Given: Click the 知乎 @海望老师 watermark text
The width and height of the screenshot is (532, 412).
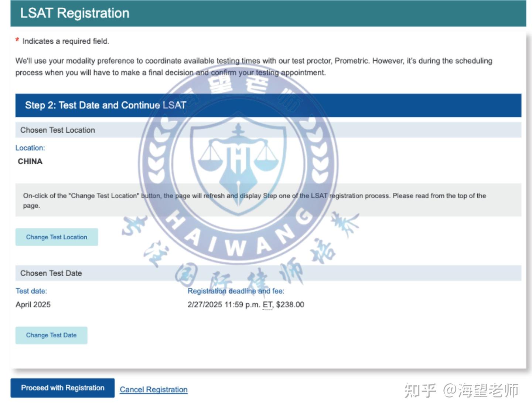Looking at the screenshot, I should (461, 391).
